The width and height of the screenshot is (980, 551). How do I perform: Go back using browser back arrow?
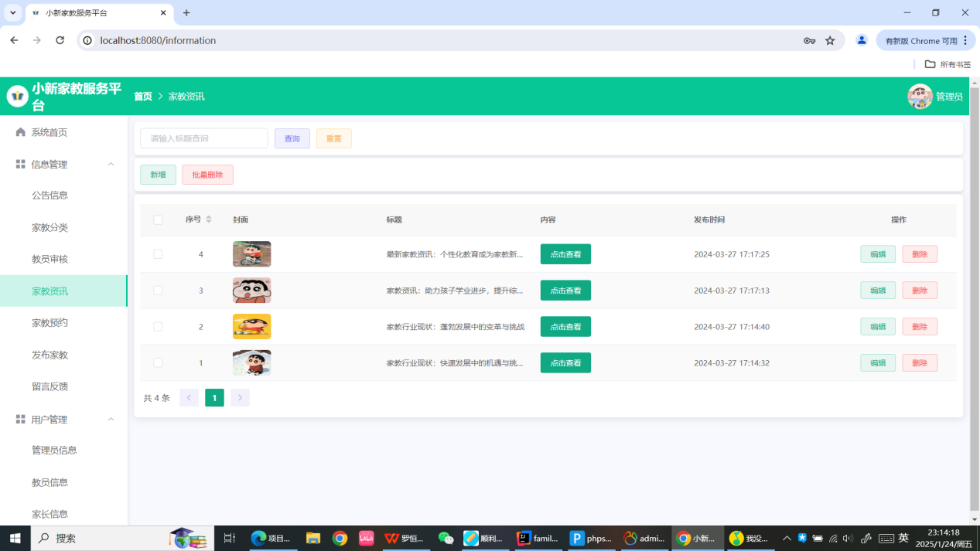tap(14, 40)
